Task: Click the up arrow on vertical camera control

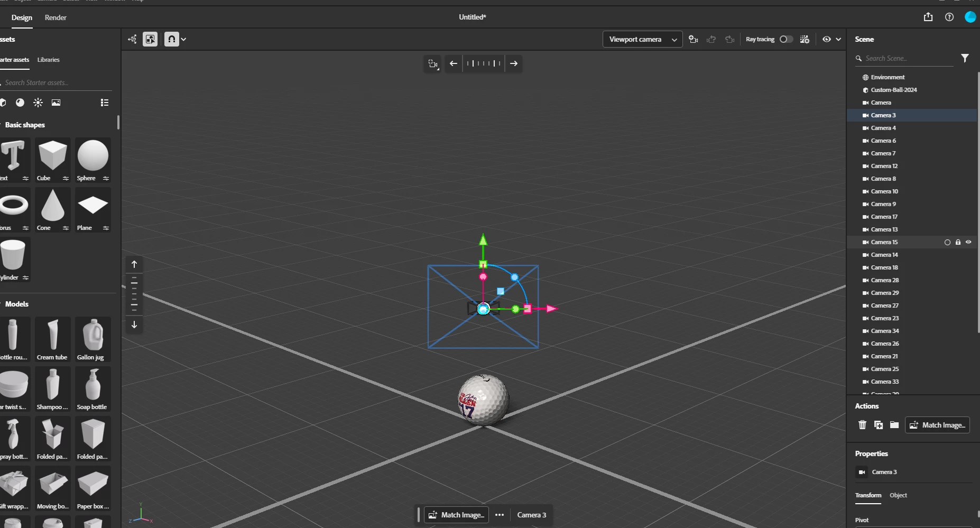Action: (134, 264)
